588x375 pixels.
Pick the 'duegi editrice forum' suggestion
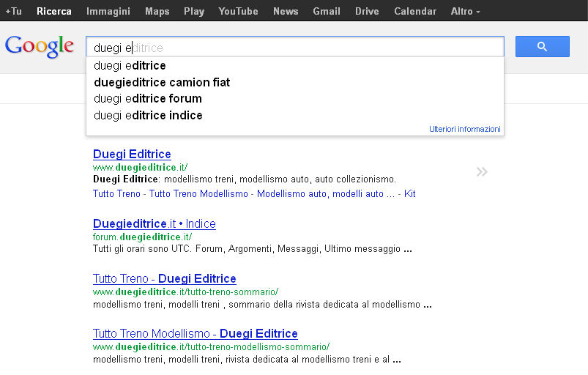(148, 99)
